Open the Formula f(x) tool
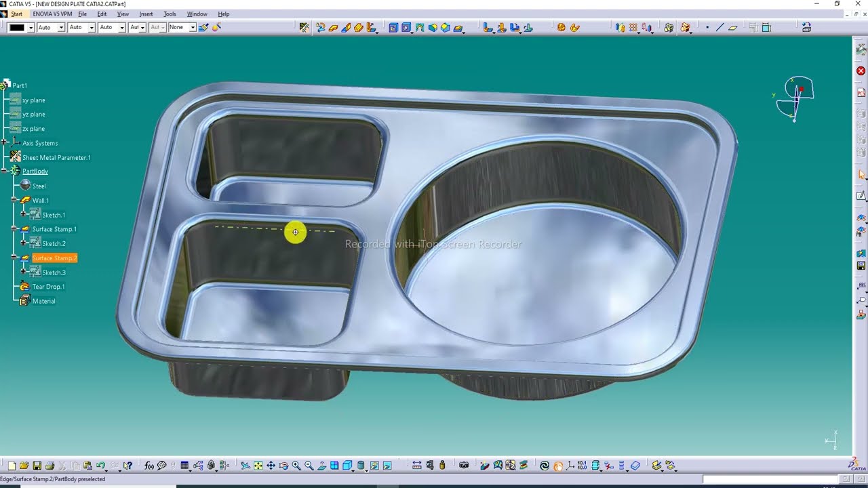868x488 pixels. 149,466
